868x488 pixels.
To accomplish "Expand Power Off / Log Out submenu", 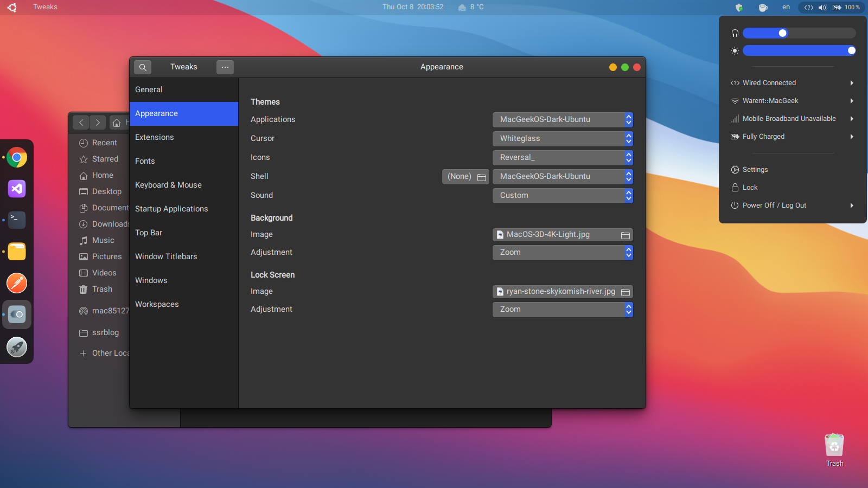I will [x=793, y=206].
